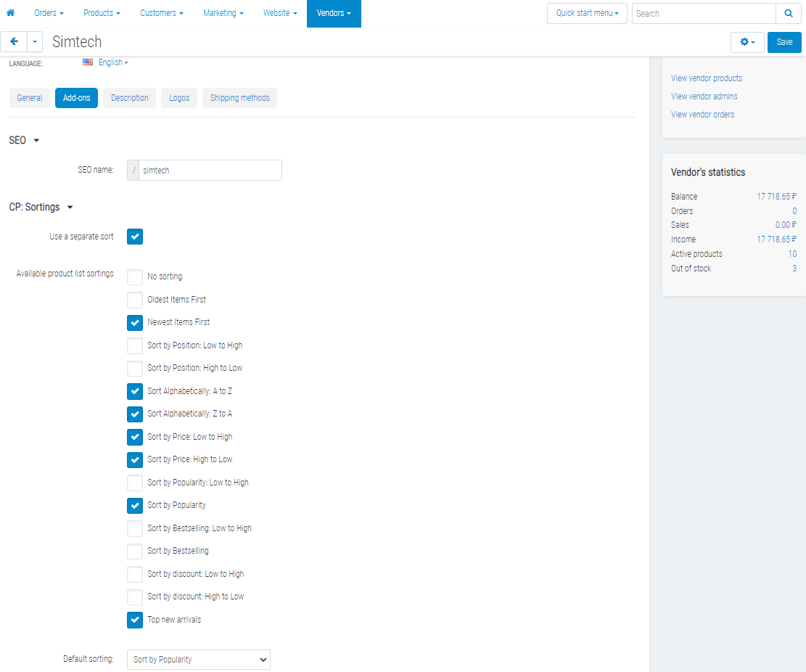The height and width of the screenshot is (672, 806).
Task: Click the Balance value 17 718.65 ₽
Action: (x=776, y=197)
